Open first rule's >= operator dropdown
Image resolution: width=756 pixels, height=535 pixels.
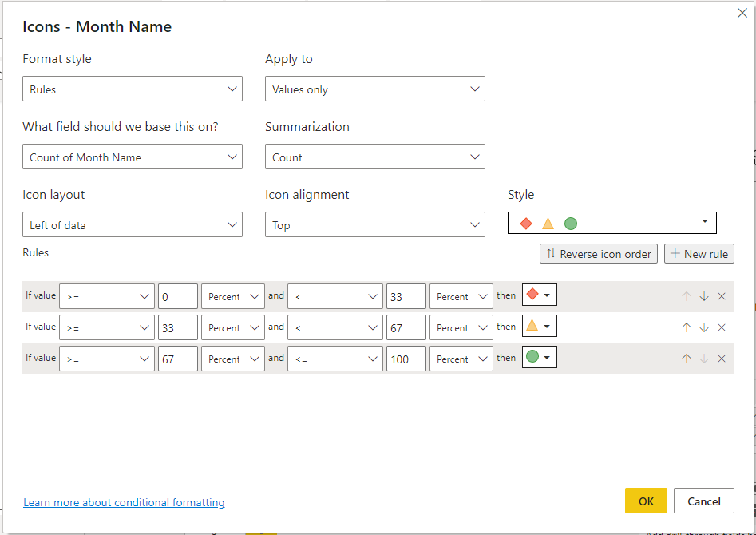(107, 296)
